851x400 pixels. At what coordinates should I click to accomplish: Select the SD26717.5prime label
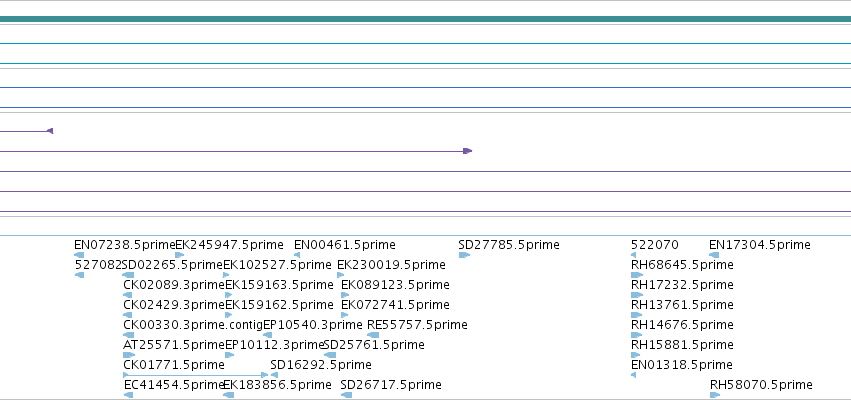click(391, 385)
